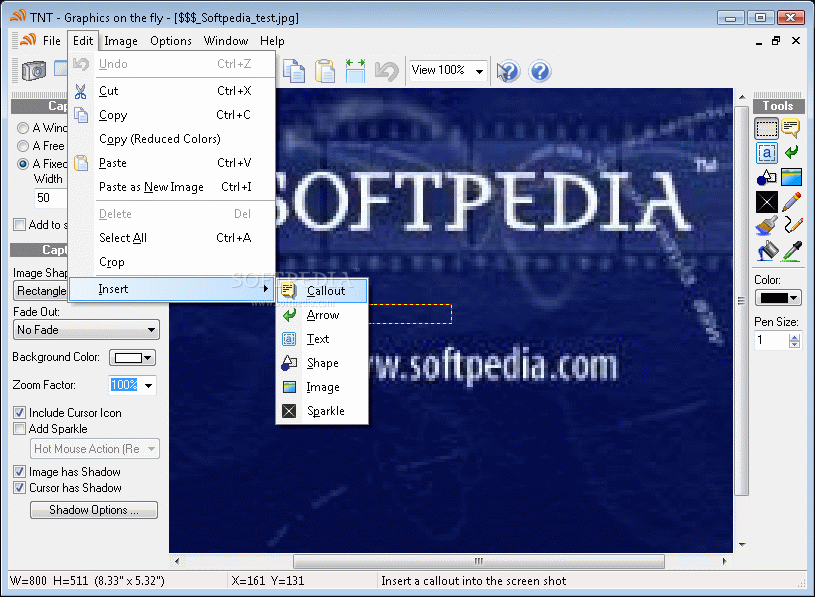Click Sparkle in the Insert submenu
Screen dimensions: 815x597
click(x=322, y=411)
